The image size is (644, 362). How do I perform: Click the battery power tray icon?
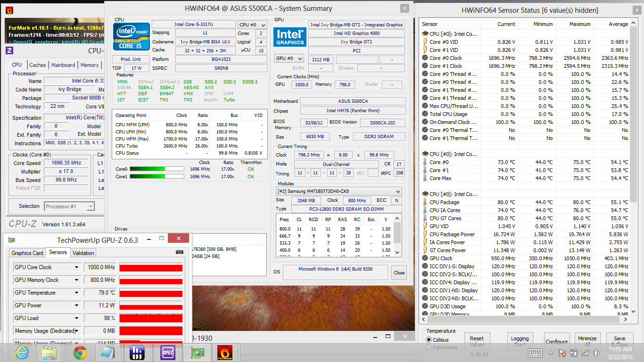[574, 353]
